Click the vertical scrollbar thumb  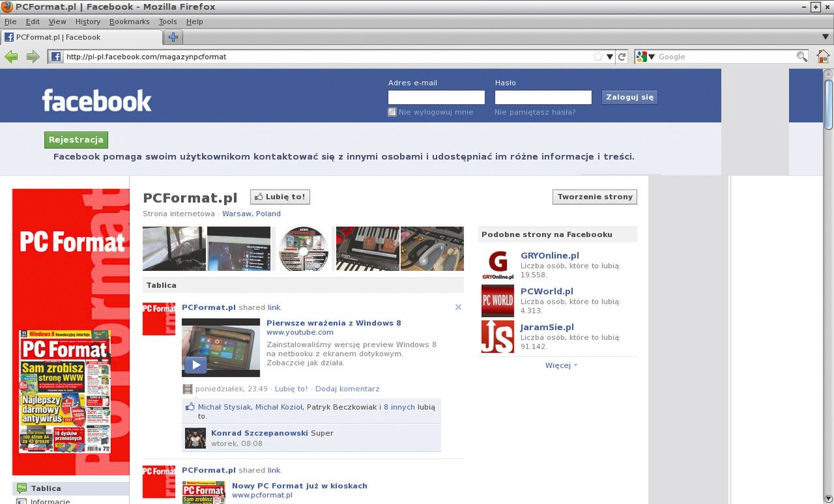click(x=829, y=104)
